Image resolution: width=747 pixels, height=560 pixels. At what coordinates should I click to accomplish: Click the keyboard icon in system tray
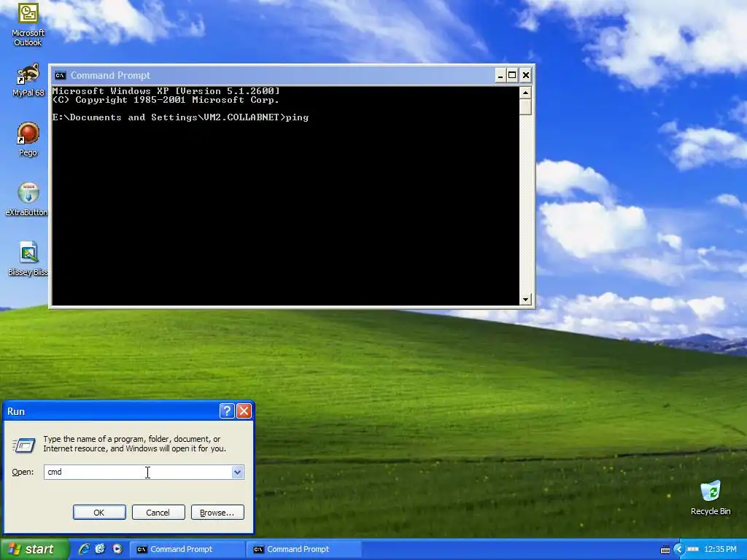pos(665,550)
